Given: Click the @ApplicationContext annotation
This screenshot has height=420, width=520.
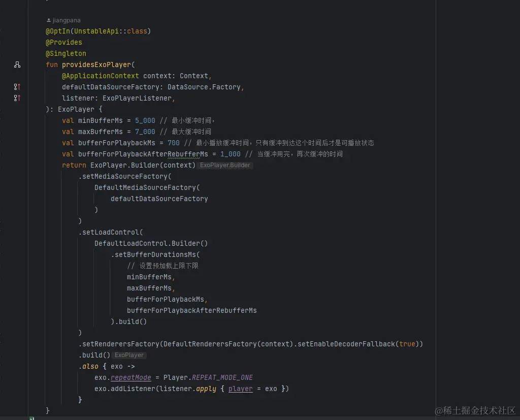Looking at the screenshot, I should click(100, 76).
